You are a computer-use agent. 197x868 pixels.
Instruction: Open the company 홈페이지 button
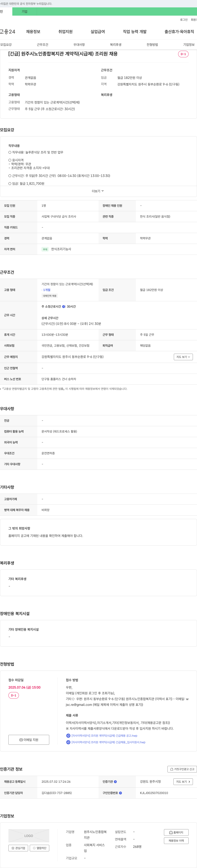176,832
